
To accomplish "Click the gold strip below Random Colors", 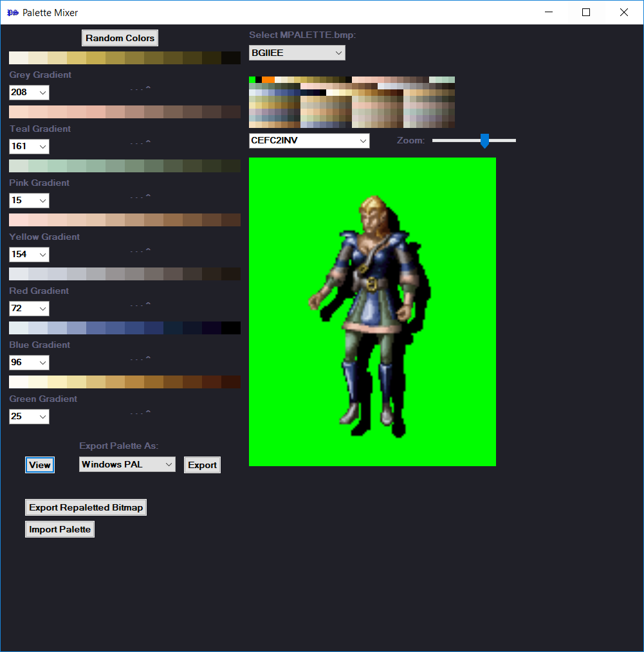I will (x=125, y=57).
